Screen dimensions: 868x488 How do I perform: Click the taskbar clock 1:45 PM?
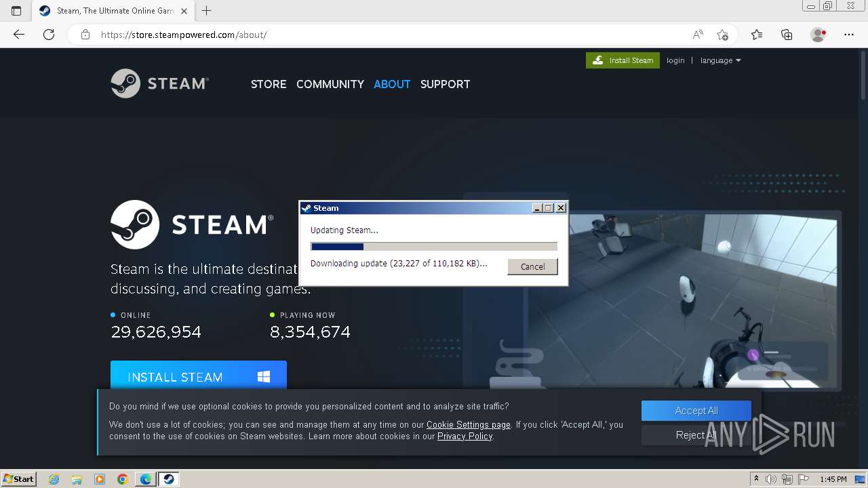tap(833, 479)
